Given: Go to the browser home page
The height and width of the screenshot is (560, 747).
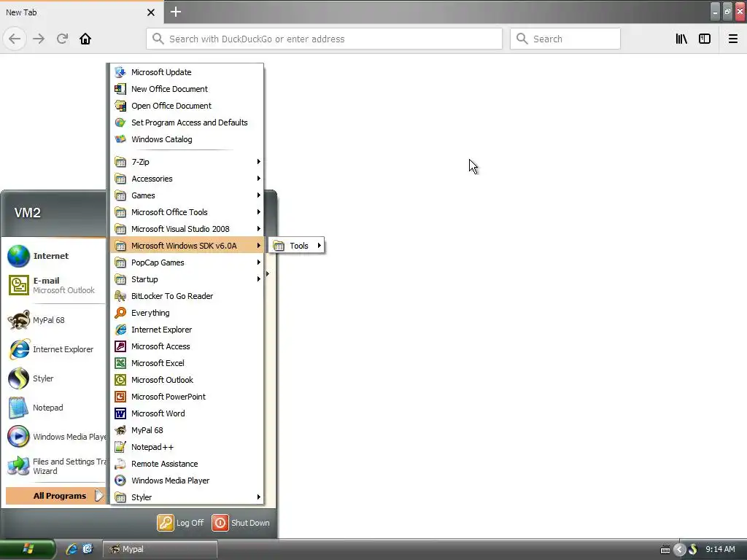Looking at the screenshot, I should click(x=85, y=39).
